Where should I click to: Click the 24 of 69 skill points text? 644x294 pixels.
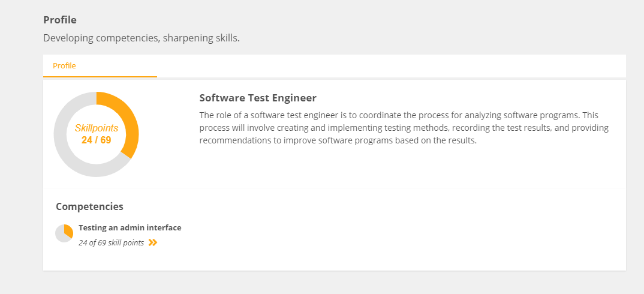[112, 242]
